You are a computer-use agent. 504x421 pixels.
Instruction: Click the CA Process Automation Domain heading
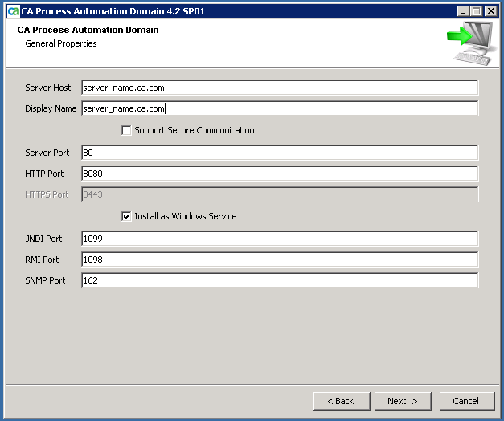88,30
